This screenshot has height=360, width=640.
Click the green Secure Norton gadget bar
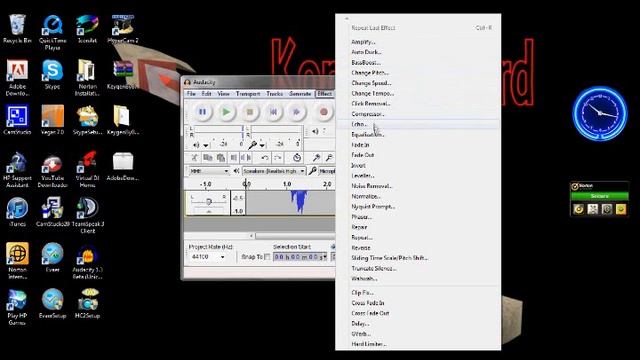(599, 196)
